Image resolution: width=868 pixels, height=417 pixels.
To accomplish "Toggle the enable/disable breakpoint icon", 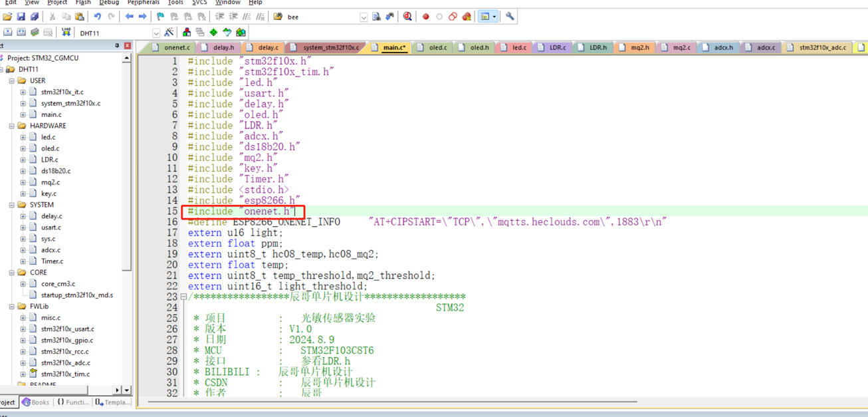I will click(x=439, y=16).
